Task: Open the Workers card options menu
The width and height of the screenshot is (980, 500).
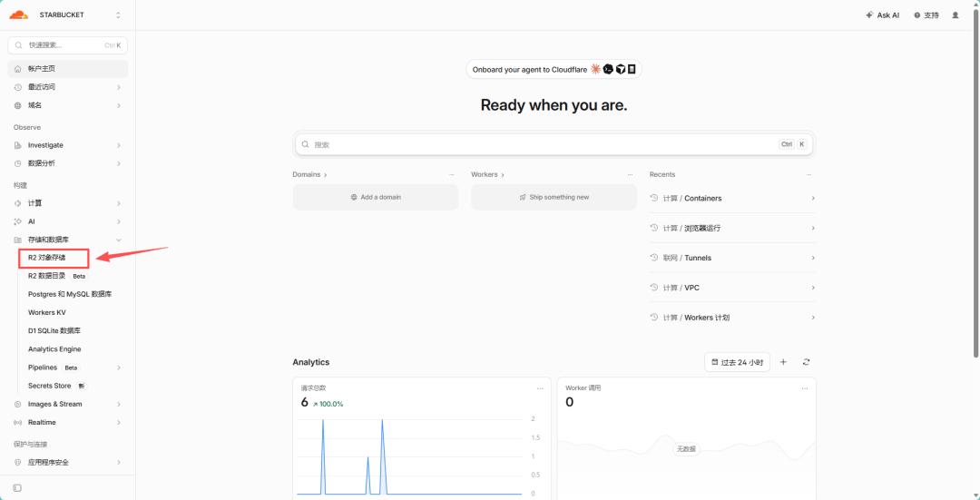Action: 630,174
